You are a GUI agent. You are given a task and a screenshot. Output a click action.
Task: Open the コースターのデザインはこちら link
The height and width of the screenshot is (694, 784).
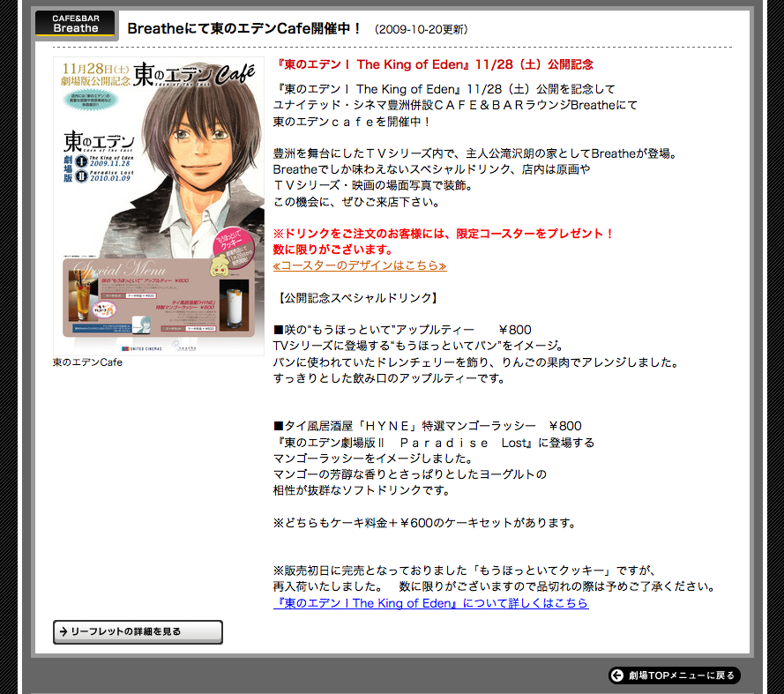[x=360, y=265]
